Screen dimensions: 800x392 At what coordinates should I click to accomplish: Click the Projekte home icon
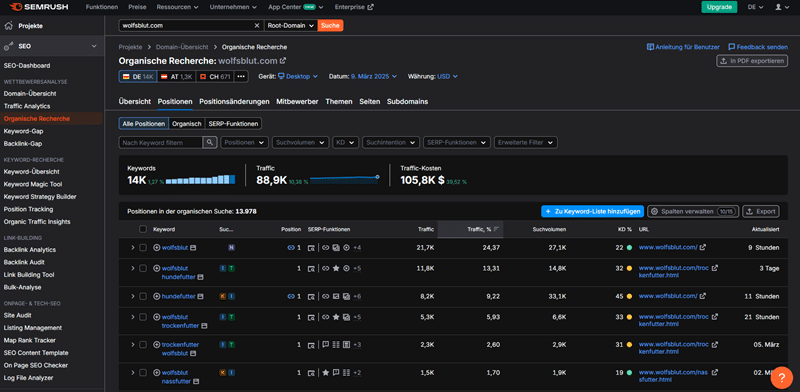[9, 26]
